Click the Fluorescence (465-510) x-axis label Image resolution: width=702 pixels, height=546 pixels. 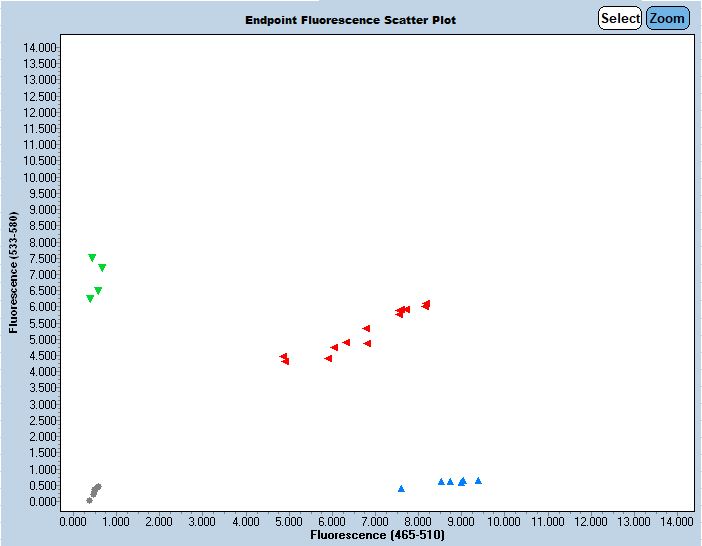click(377, 536)
